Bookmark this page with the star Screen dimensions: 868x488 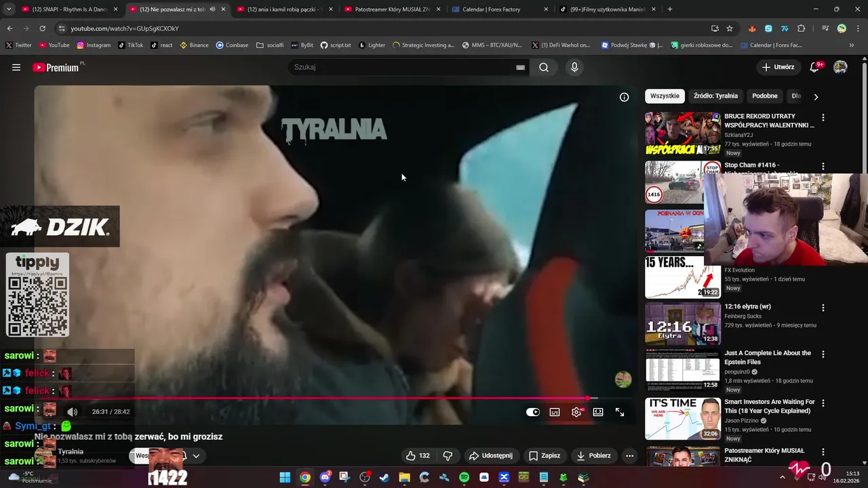click(730, 28)
